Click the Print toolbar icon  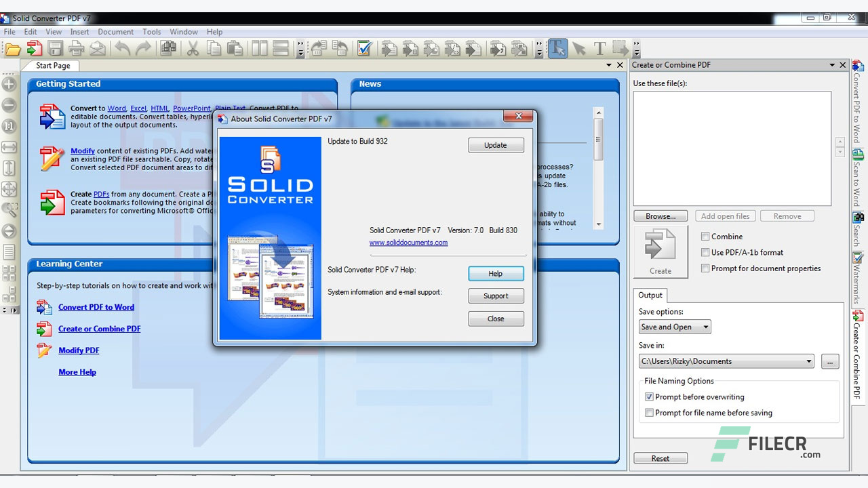tap(77, 49)
